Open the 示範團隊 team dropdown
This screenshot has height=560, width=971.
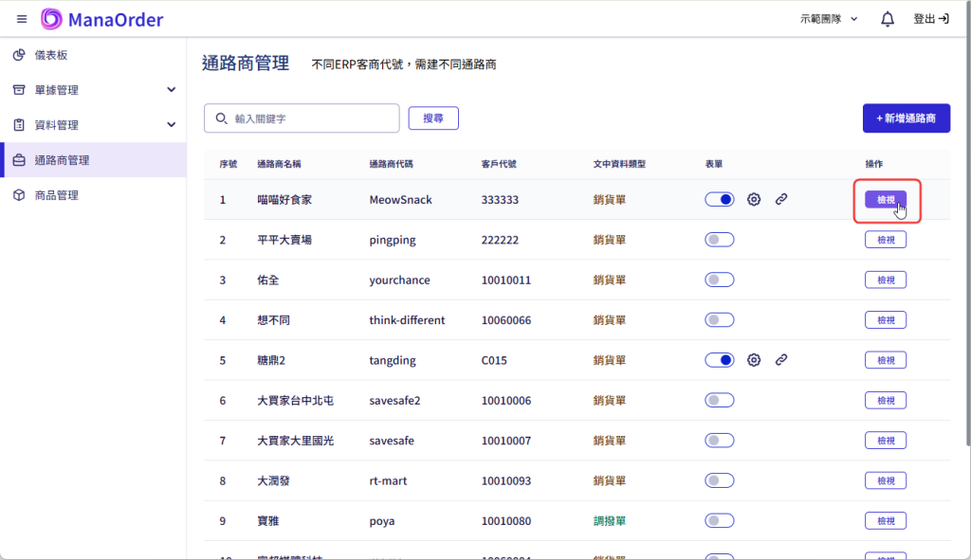point(829,19)
